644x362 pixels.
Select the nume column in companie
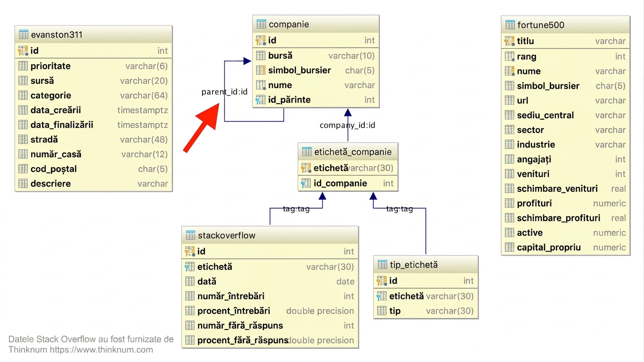coord(280,85)
